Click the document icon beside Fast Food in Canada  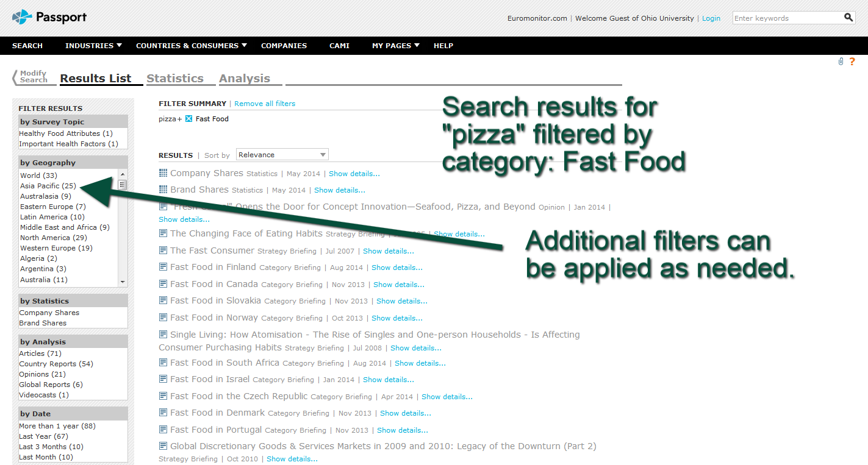click(x=163, y=283)
